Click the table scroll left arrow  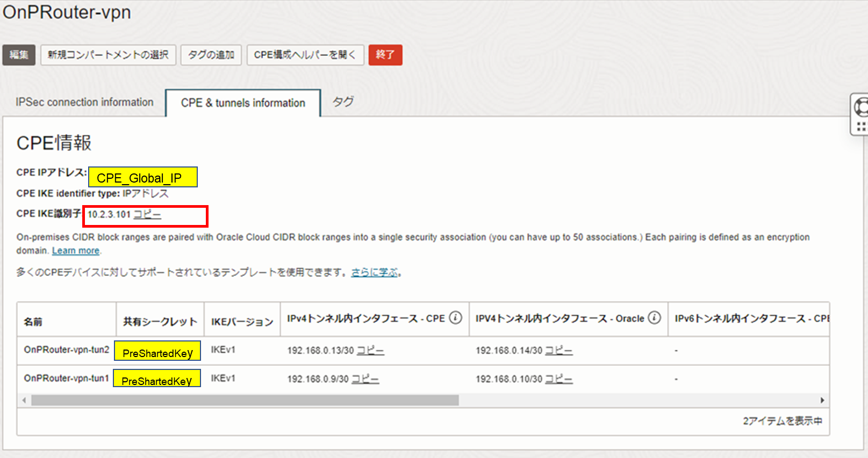point(24,401)
